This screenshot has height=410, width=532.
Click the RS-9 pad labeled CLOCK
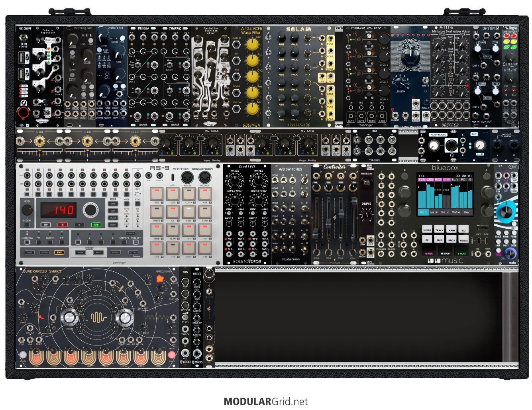(x=188, y=194)
